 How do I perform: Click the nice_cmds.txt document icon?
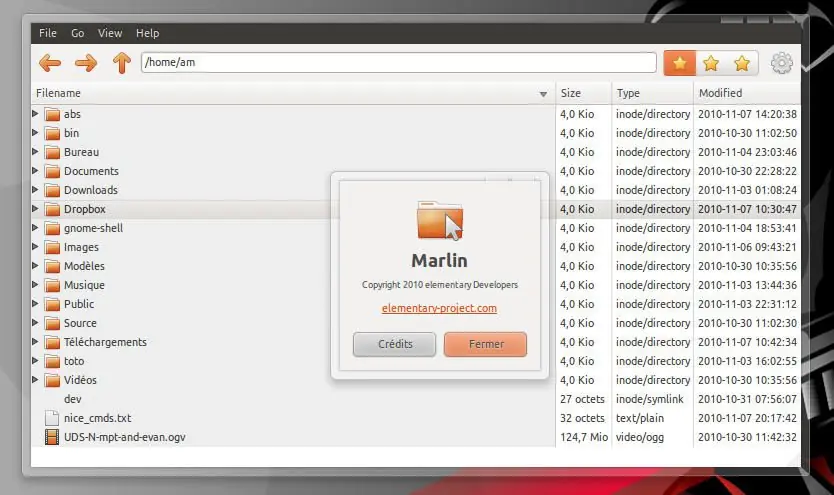coord(52,418)
